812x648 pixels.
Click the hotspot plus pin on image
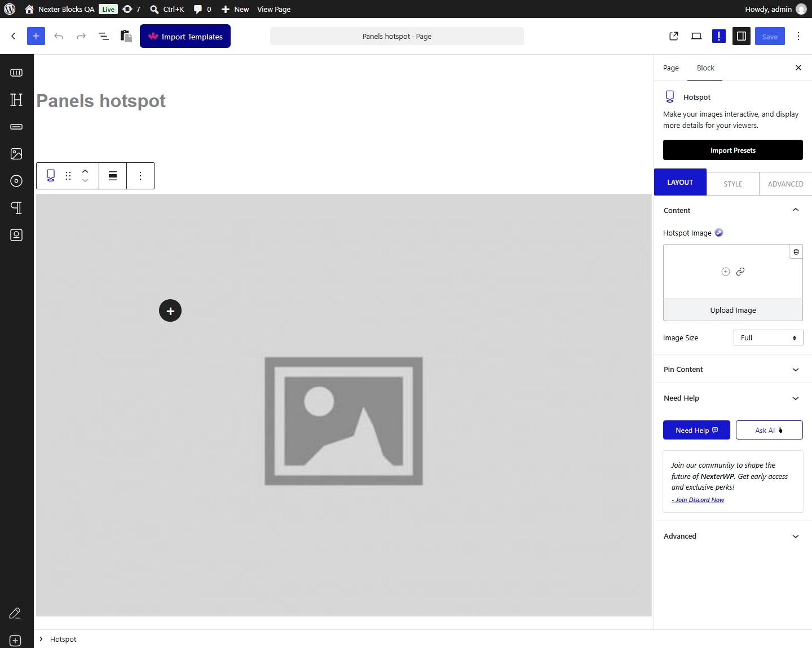pyautogui.click(x=170, y=310)
